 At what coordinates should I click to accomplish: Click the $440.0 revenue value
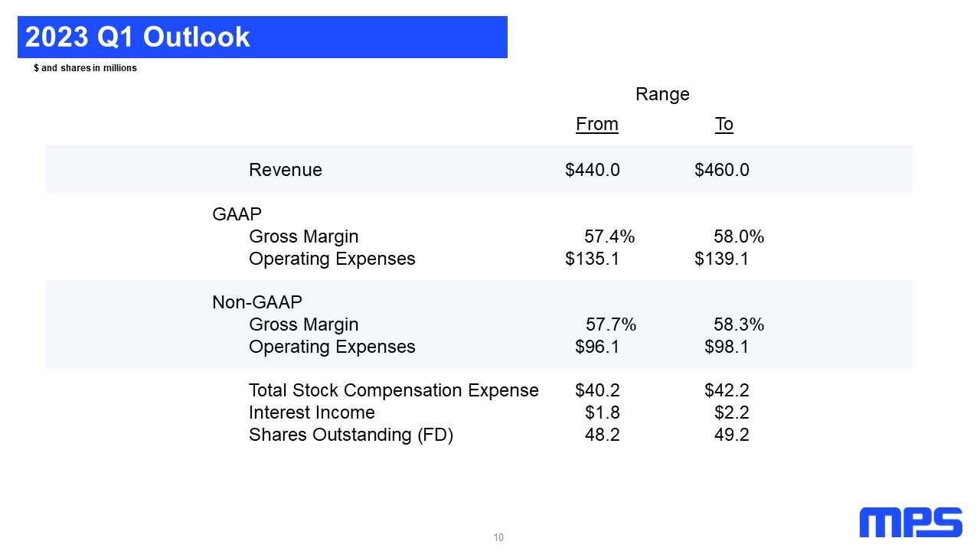592,170
